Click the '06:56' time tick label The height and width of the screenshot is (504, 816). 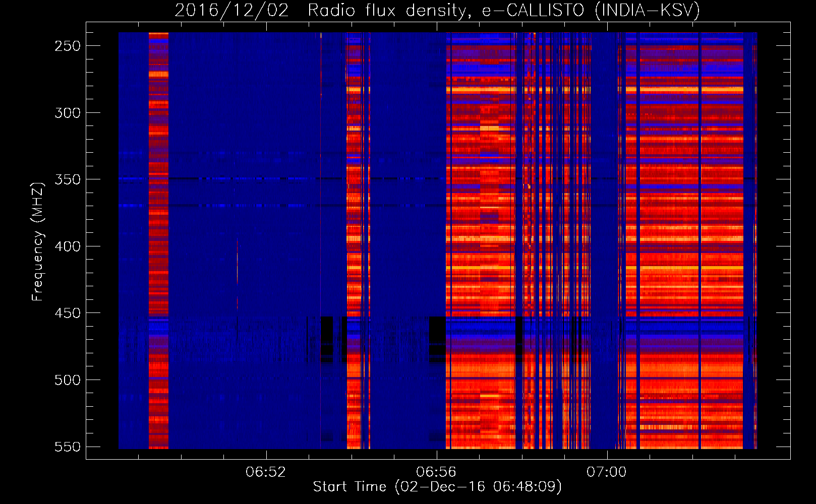[436, 472]
